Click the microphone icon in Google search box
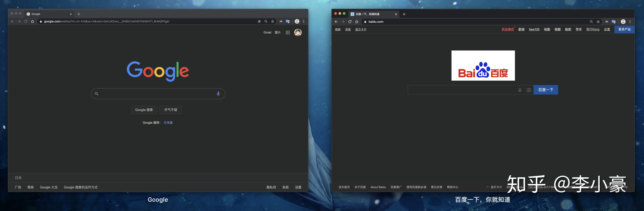This screenshot has width=644, height=211. [x=218, y=94]
